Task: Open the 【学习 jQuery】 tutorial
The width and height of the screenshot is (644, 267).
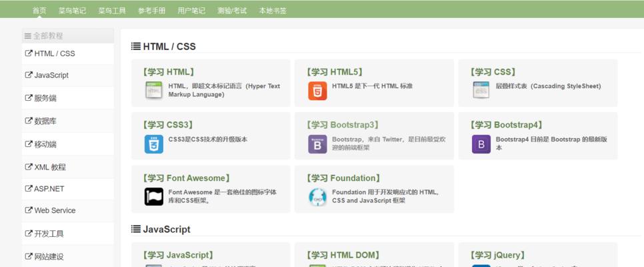Action: 497,256
